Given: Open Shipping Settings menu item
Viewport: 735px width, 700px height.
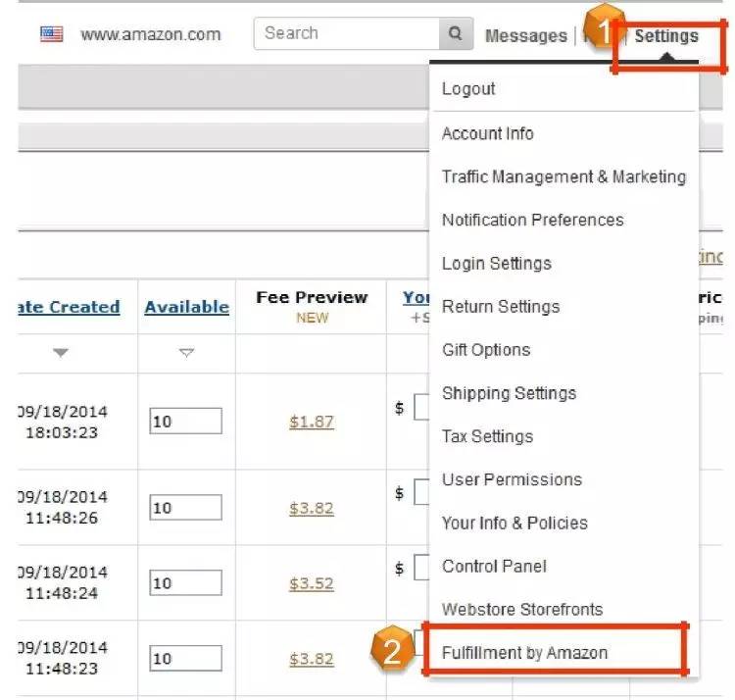Looking at the screenshot, I should pos(509,393).
